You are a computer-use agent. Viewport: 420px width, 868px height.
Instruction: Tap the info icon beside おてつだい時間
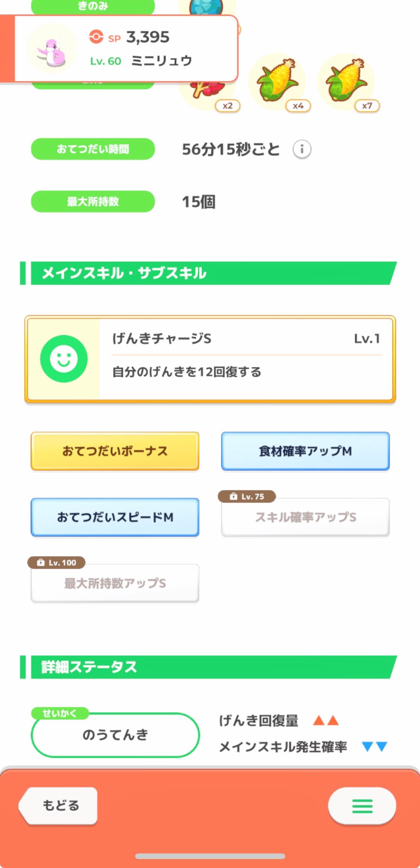(302, 149)
